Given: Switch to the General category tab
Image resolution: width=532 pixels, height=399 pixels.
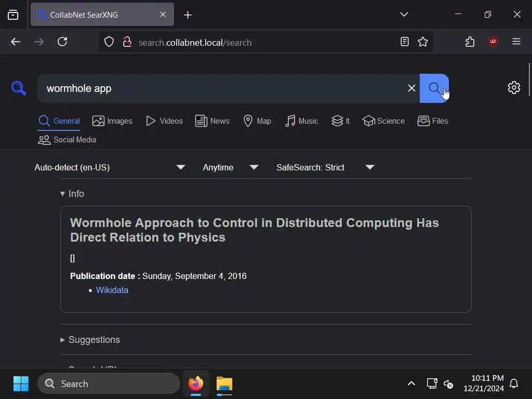Looking at the screenshot, I should tap(59, 121).
